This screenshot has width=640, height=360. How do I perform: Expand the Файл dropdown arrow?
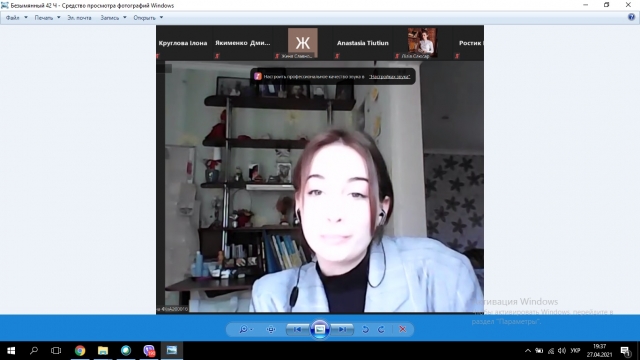tap(26, 18)
